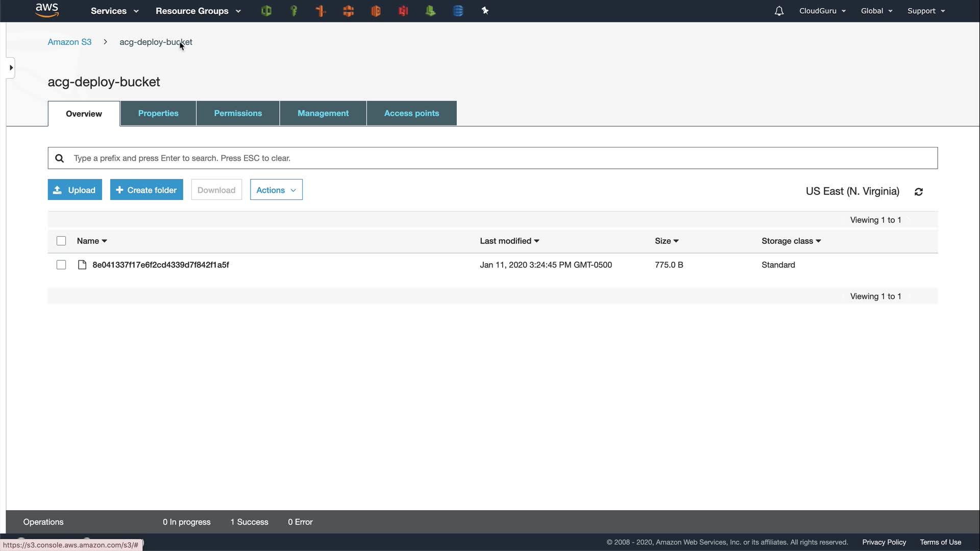
Task: Refresh the bucket object list
Action: [x=919, y=192]
